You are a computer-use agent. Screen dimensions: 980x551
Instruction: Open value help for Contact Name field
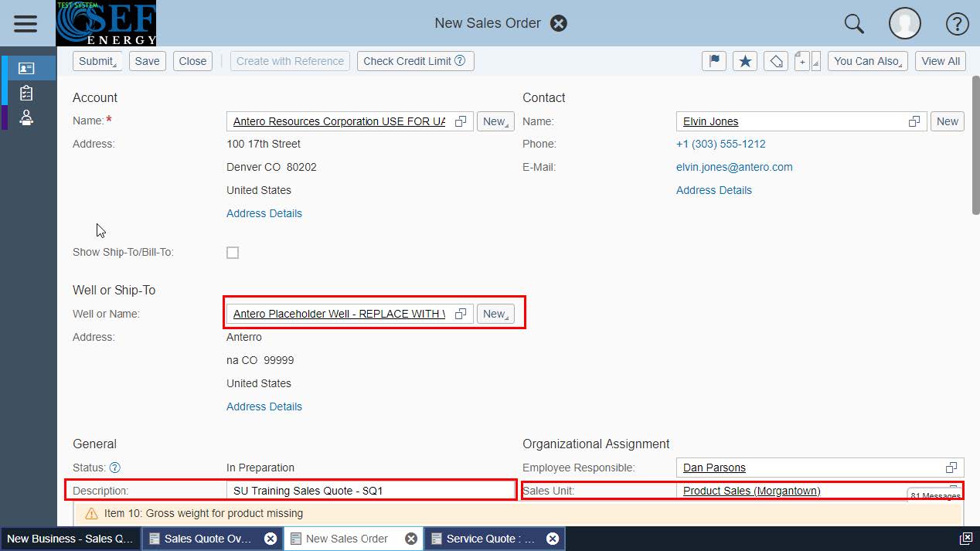pos(914,121)
